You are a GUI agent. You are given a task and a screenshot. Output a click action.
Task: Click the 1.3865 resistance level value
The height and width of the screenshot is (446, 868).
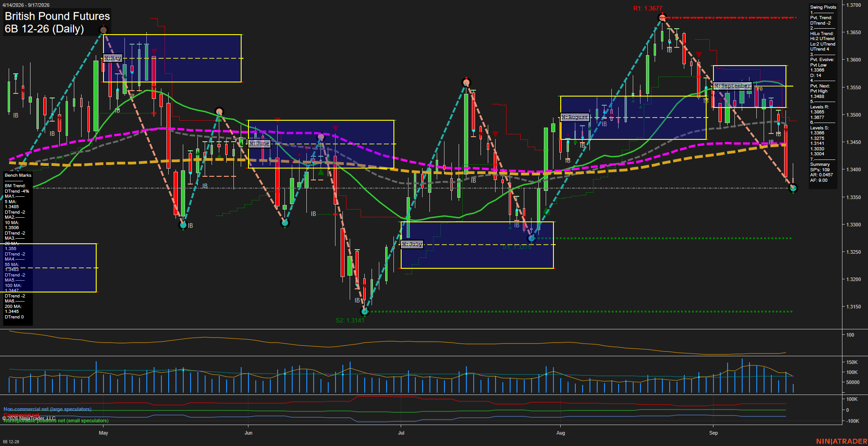pos(817,112)
